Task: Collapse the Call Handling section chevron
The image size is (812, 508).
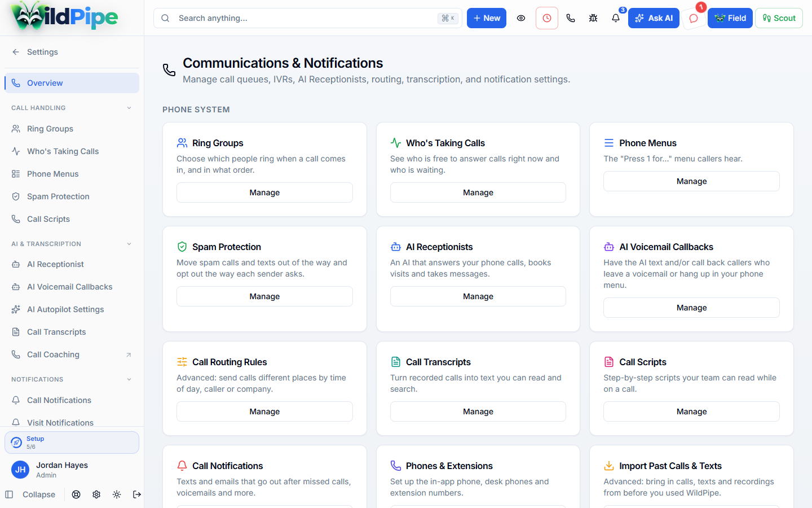Action: [129, 108]
